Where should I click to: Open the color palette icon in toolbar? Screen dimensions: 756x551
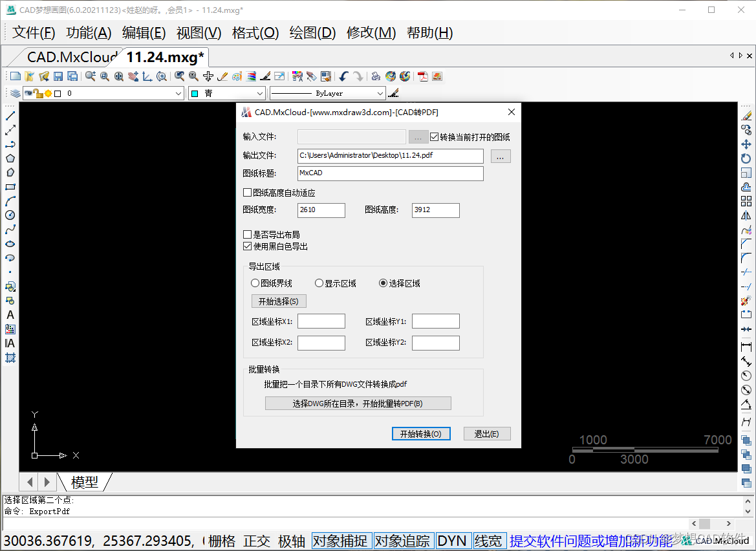coord(236,76)
